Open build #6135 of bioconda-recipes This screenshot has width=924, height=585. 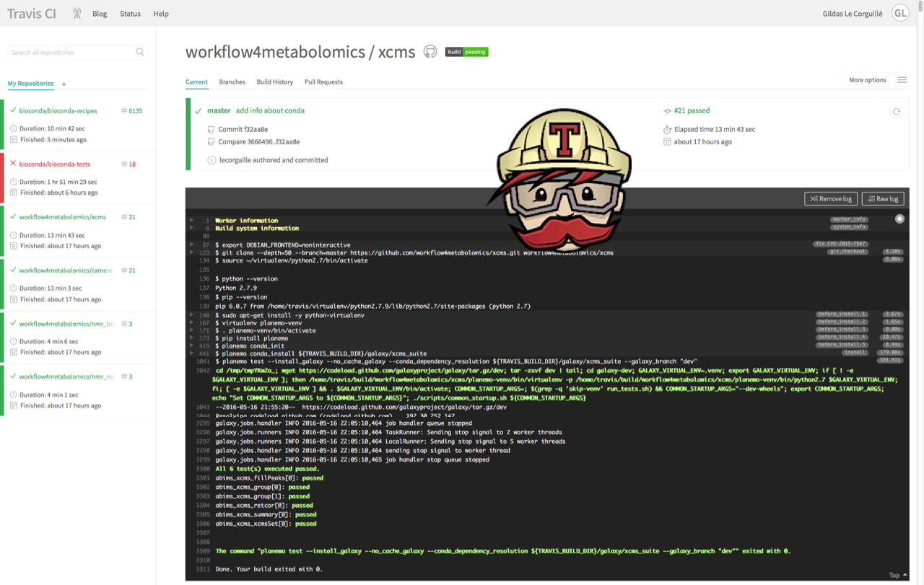131,111
